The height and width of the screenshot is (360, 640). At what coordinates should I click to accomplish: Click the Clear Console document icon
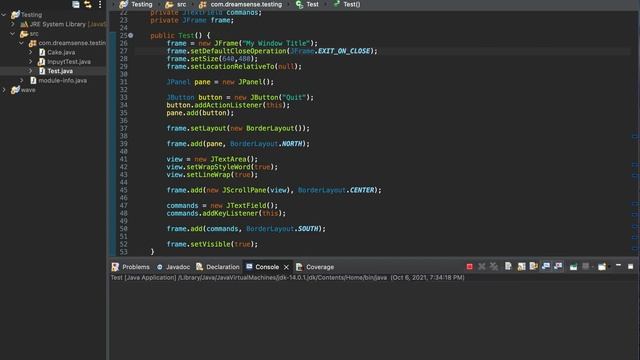[x=508, y=267]
